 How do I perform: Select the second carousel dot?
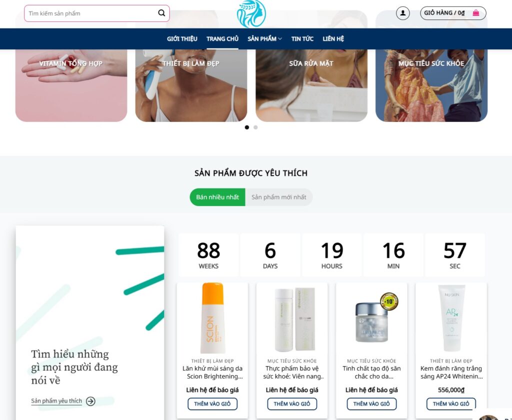(x=255, y=127)
